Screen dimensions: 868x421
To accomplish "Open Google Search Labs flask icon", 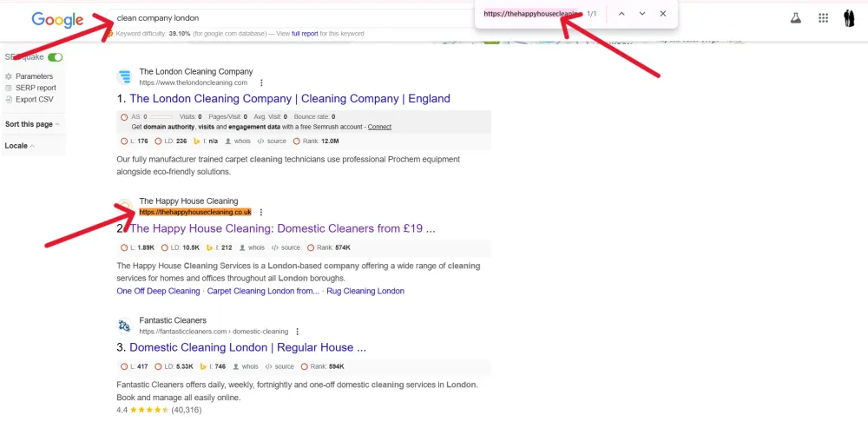I will point(795,18).
